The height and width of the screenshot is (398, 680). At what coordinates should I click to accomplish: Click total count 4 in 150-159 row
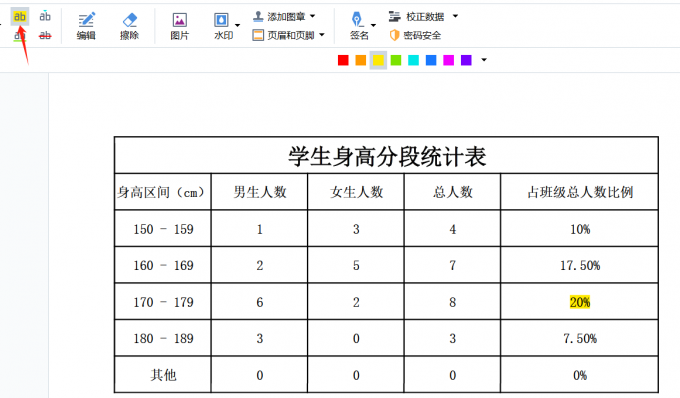[453, 229]
